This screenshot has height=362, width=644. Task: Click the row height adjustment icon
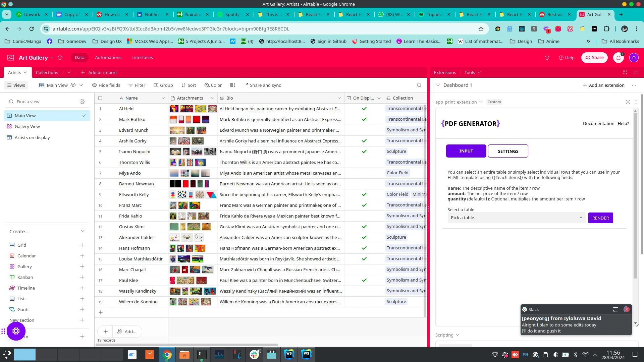(232, 85)
